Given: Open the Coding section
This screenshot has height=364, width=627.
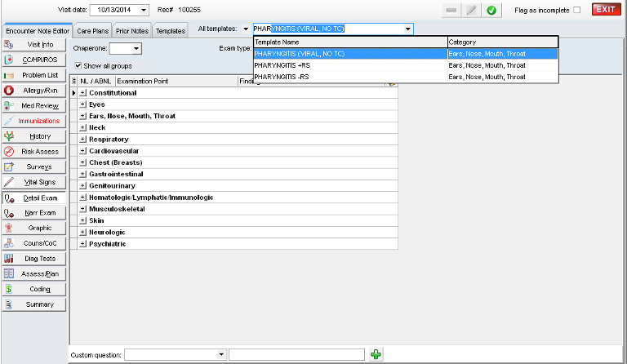Looking at the screenshot, I should coord(34,289).
